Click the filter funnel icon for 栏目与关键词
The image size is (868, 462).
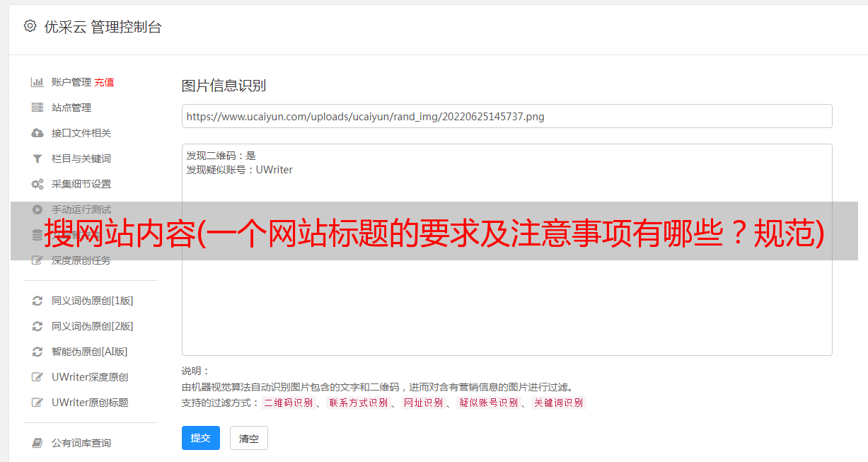click(37, 158)
